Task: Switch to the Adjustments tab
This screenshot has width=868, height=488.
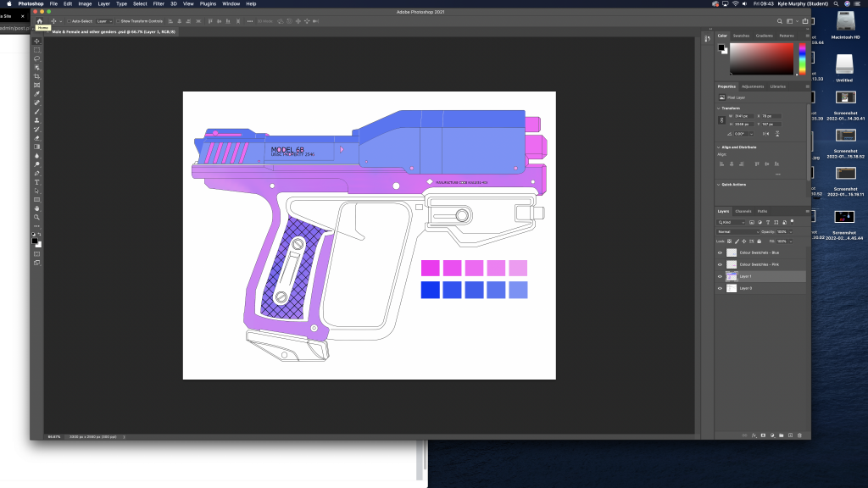Action: tap(753, 86)
